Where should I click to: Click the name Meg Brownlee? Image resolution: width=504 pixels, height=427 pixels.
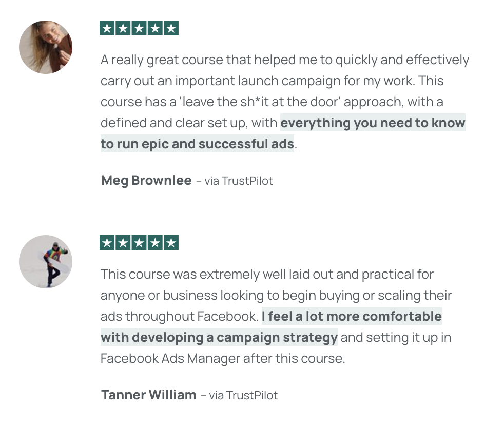coord(146,180)
